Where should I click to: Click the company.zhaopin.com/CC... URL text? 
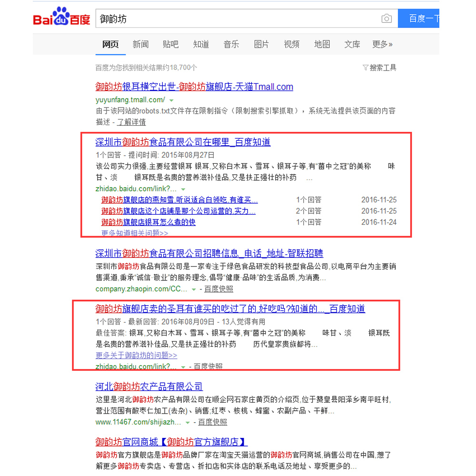[x=141, y=289]
